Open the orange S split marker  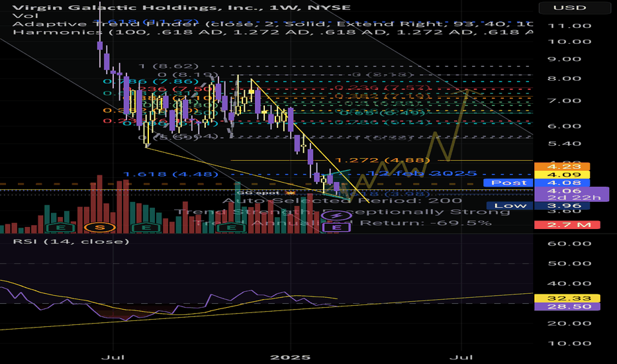[100, 227]
